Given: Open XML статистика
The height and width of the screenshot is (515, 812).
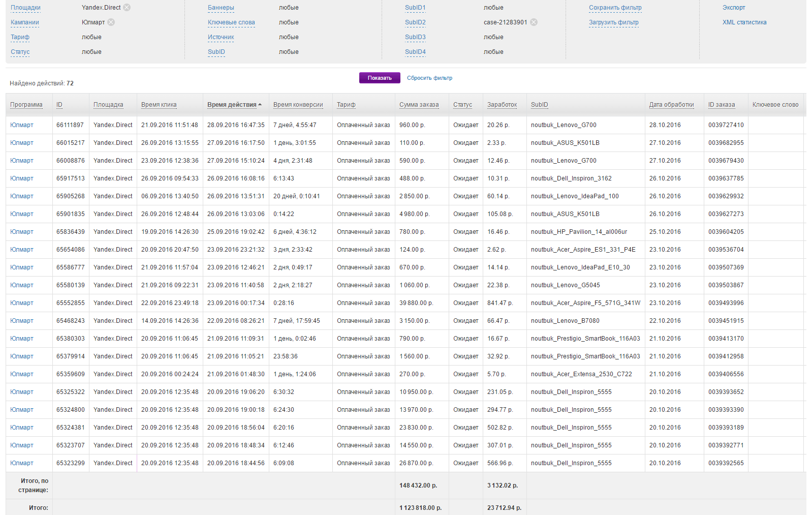Looking at the screenshot, I should point(744,22).
